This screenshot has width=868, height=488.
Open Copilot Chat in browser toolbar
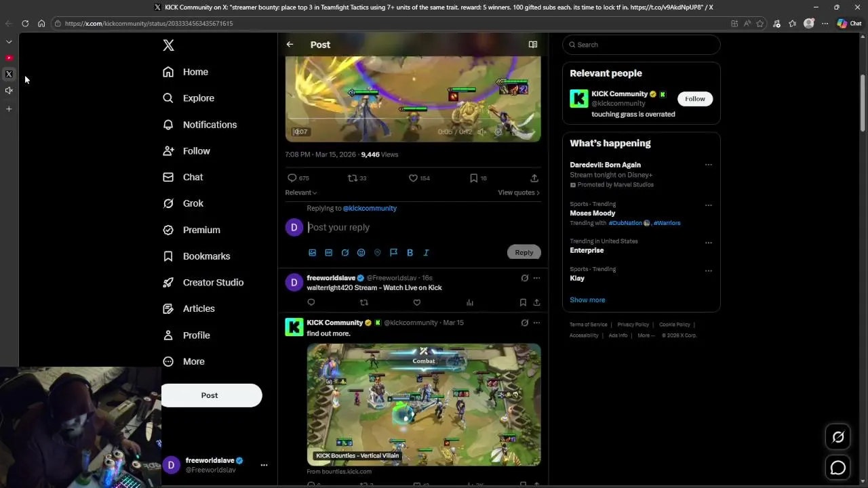pyautogui.click(x=850, y=23)
